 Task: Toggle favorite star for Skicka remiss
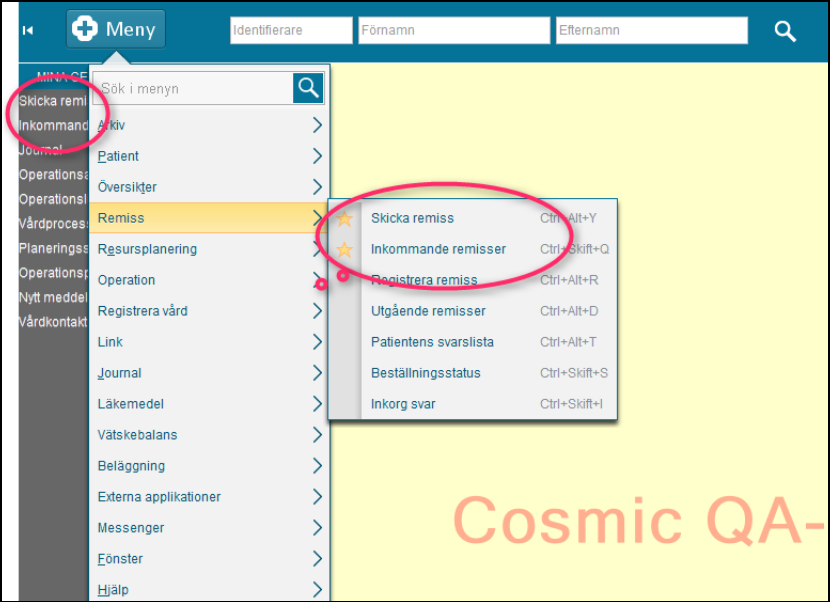click(345, 218)
